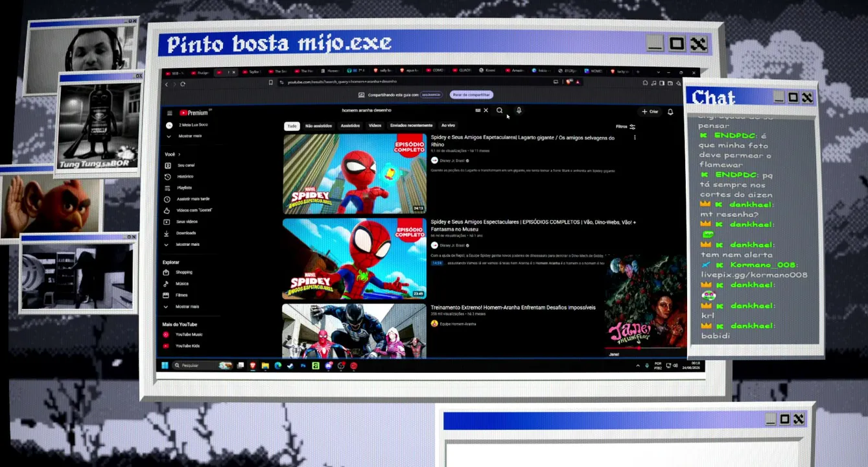Reload the page in the browser

pyautogui.click(x=183, y=84)
